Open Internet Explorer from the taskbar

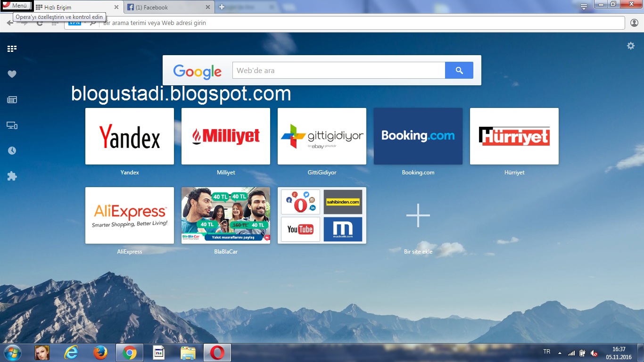click(71, 353)
